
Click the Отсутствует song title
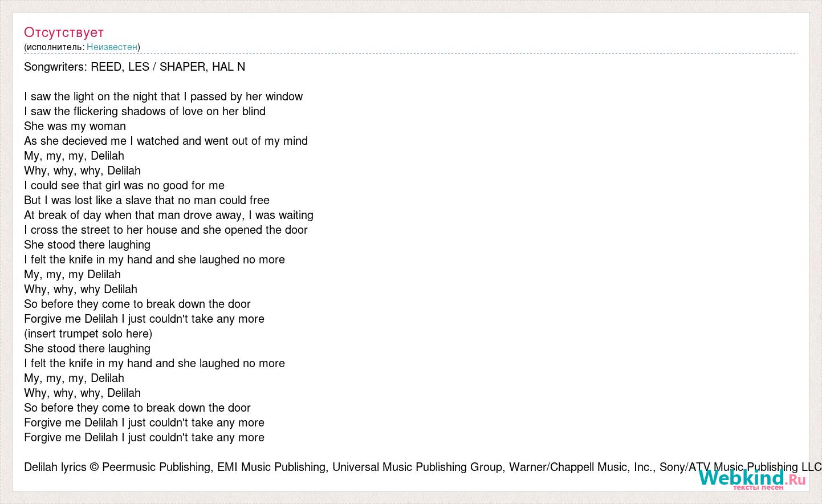64,32
